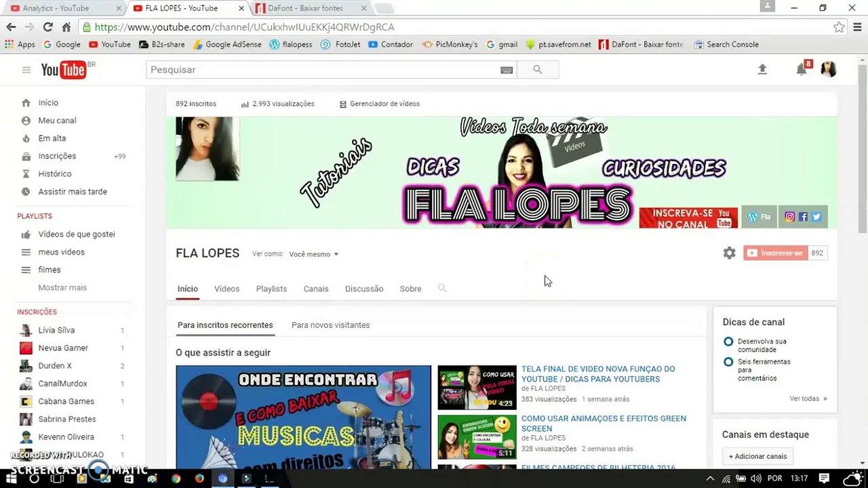868x488 pixels.
Task: Switch to the Vídeos channel tab
Action: click(226, 289)
